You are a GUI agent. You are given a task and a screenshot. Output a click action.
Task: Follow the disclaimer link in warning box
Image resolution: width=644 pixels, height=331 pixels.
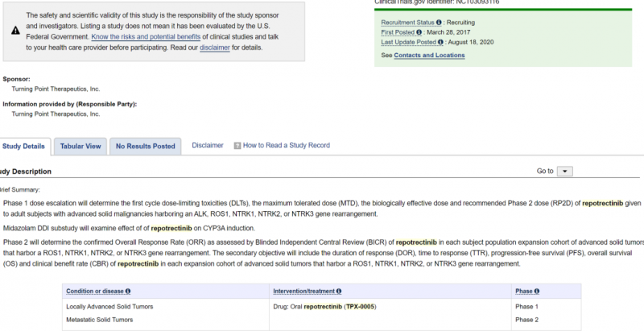pyautogui.click(x=215, y=48)
